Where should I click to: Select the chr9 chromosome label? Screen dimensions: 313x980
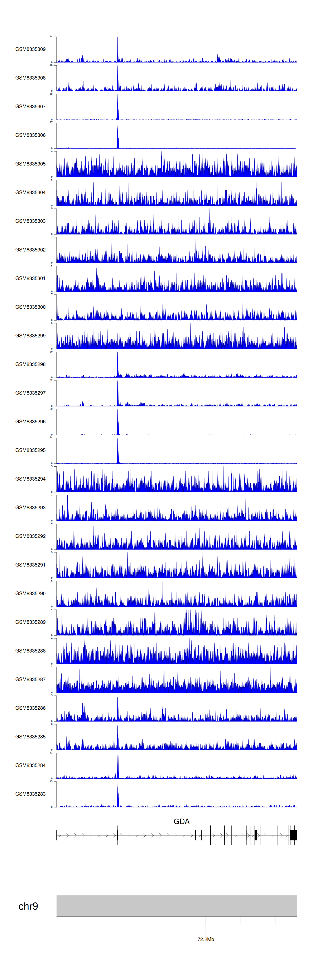[x=28, y=906]
